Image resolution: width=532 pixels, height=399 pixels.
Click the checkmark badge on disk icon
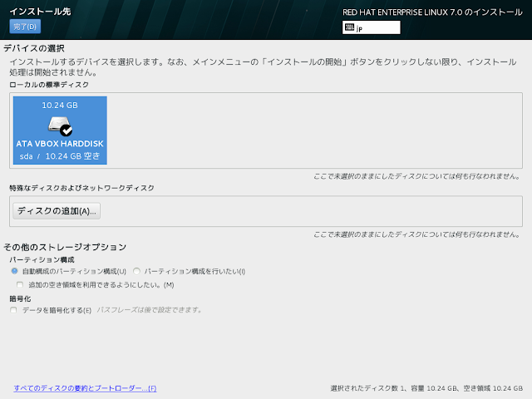point(66,131)
